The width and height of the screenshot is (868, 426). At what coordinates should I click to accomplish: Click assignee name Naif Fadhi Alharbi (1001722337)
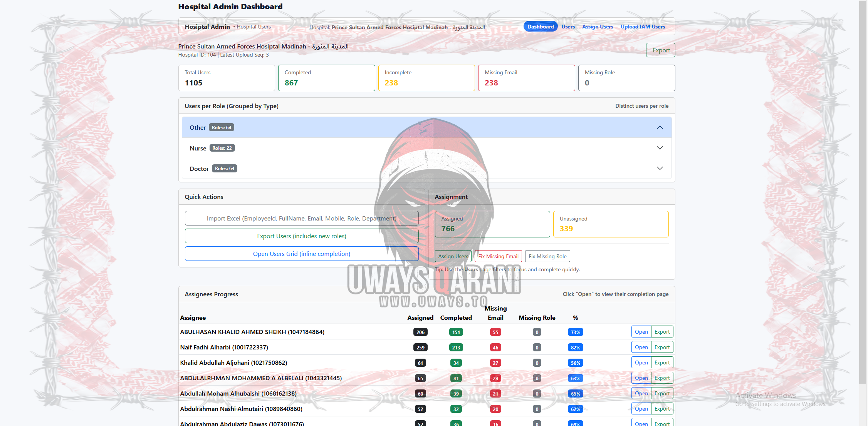click(224, 347)
